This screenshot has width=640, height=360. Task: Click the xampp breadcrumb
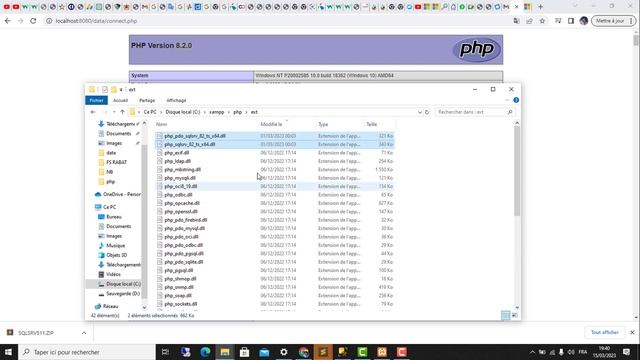[x=216, y=112]
